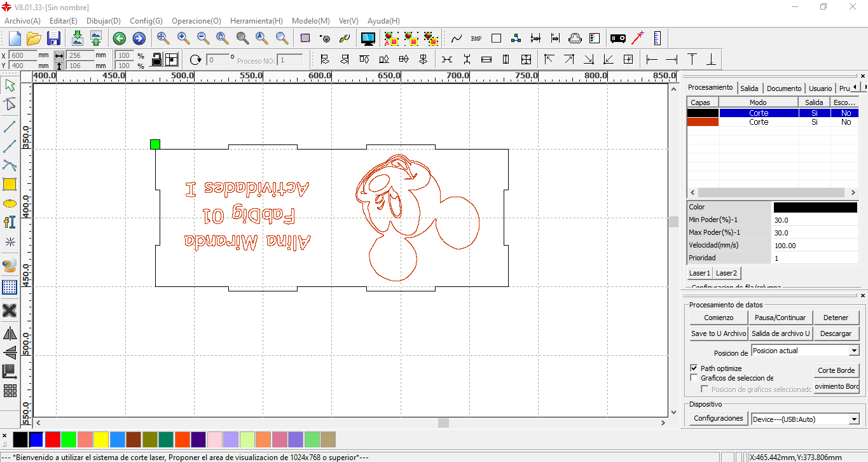Switch to the Salida tab
The width and height of the screenshot is (868, 462).
coord(748,88)
